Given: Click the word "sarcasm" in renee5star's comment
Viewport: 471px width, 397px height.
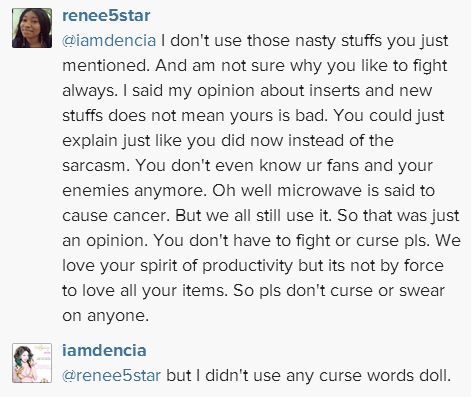Looking at the screenshot, I should (96, 166).
